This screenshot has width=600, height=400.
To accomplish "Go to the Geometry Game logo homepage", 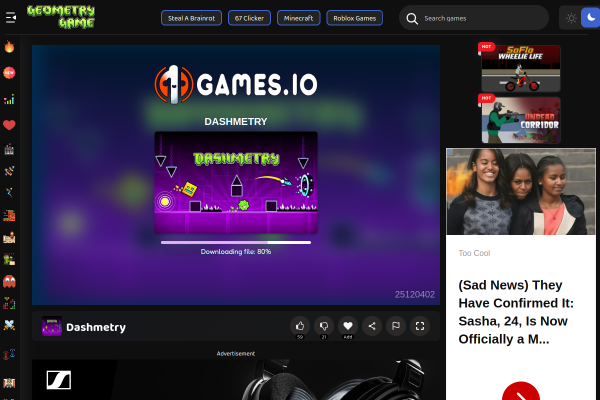I will click(x=61, y=17).
